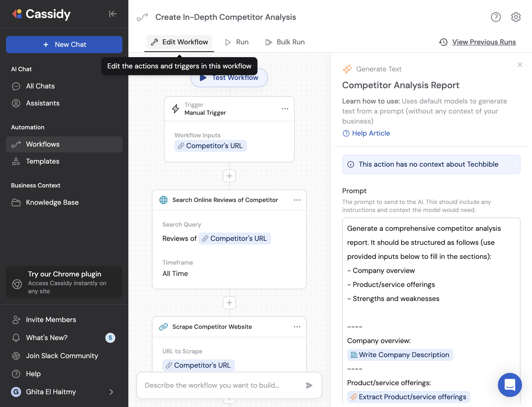Collapse the sidebar with the arrow icon
Image resolution: width=532 pixels, height=407 pixels.
point(113,14)
